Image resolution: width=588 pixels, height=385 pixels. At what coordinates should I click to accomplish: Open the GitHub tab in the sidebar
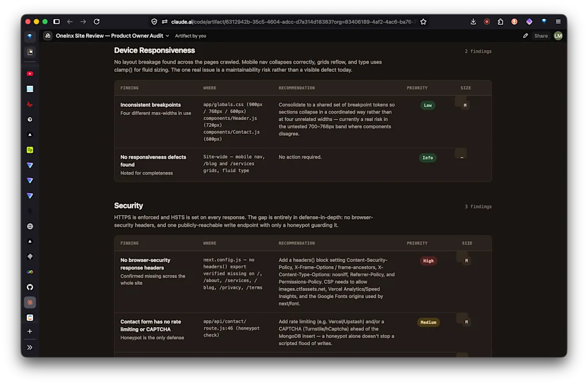pos(30,287)
